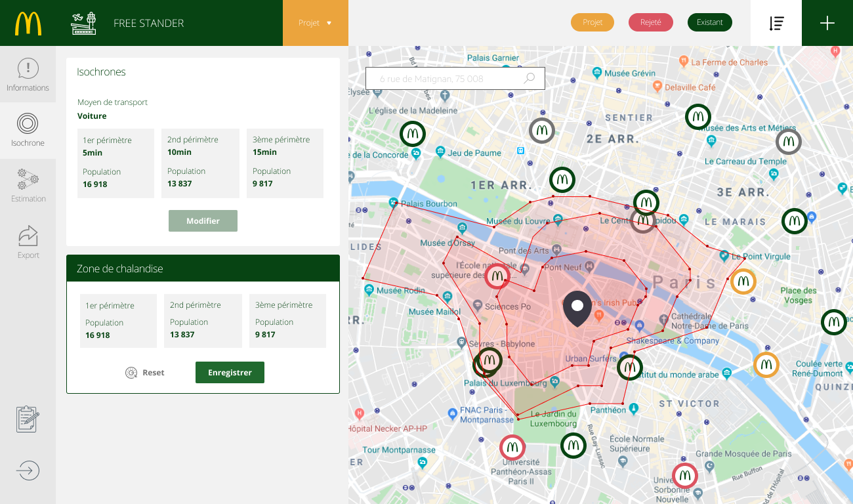
Task: Select the Isochrone sidebar tab
Action: 28,130
